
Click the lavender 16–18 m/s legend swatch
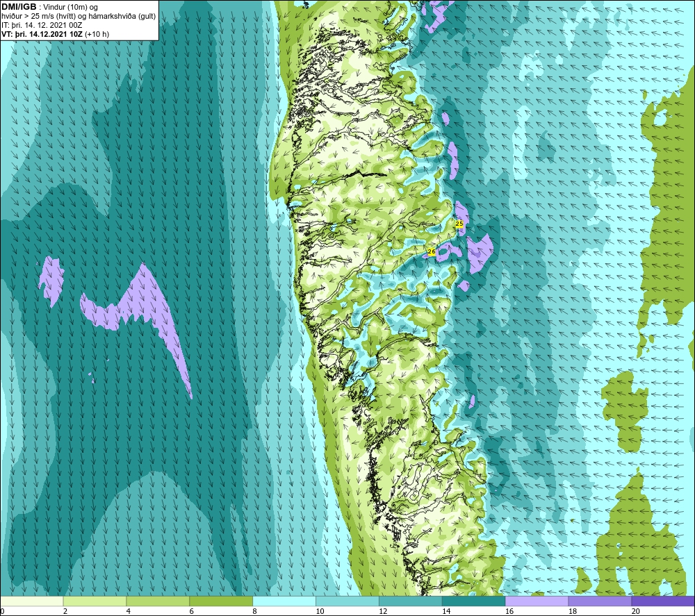point(537,601)
